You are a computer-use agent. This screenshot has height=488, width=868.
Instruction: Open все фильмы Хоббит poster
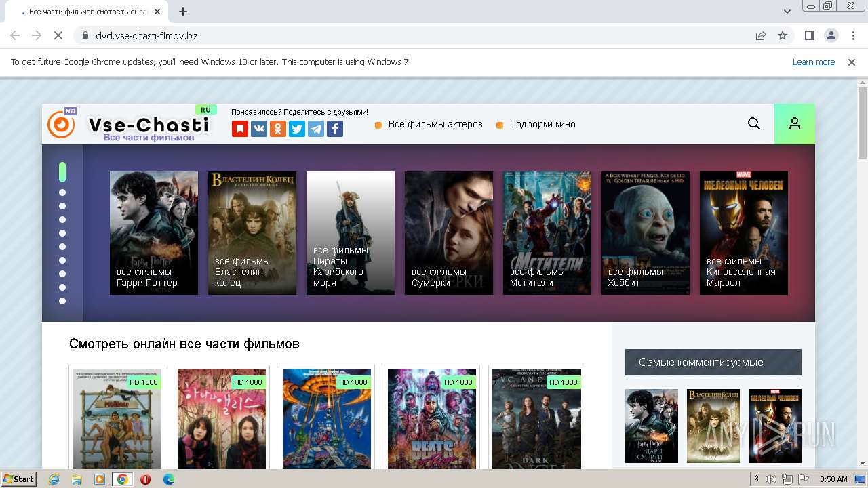point(646,233)
